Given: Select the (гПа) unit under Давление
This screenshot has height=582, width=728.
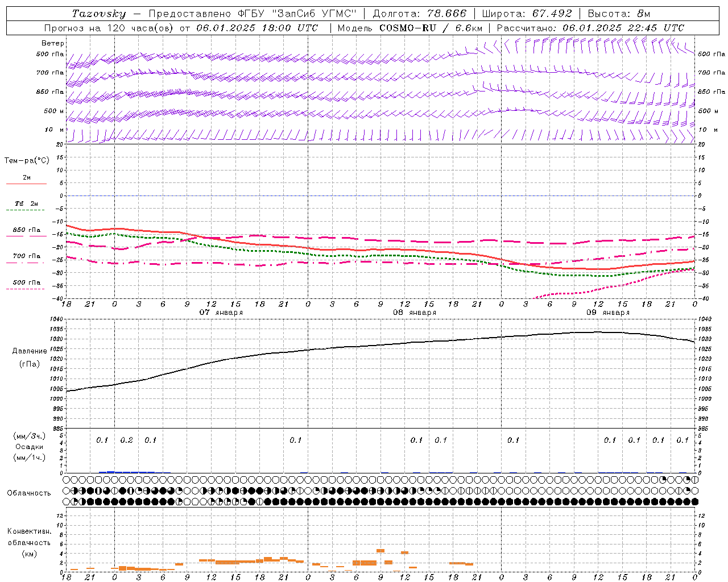Looking at the screenshot, I should tap(30, 364).
